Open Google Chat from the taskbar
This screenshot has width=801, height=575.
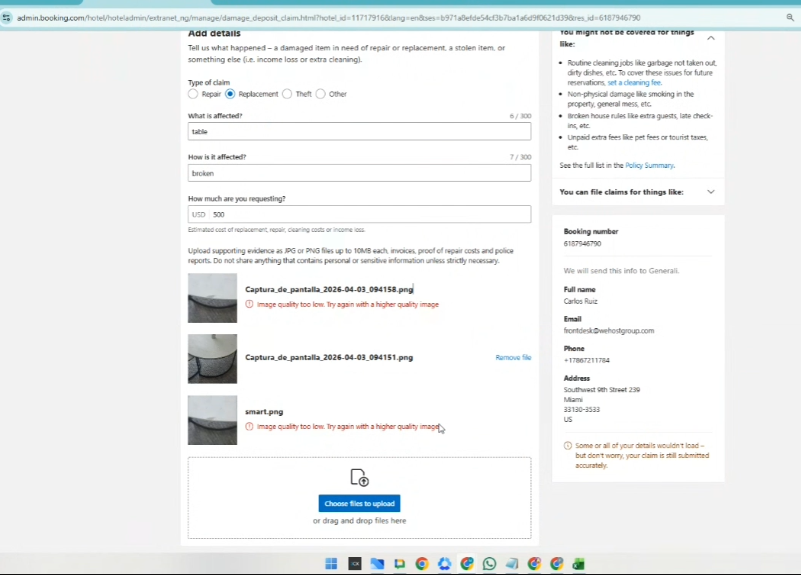coord(399,563)
